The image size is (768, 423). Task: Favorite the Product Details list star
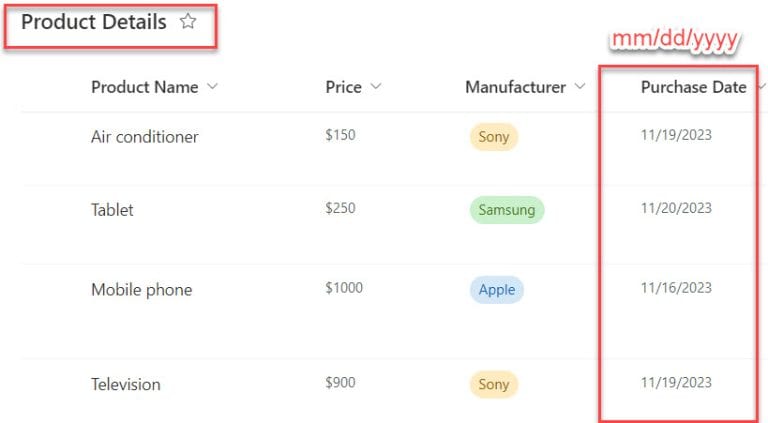coord(187,22)
